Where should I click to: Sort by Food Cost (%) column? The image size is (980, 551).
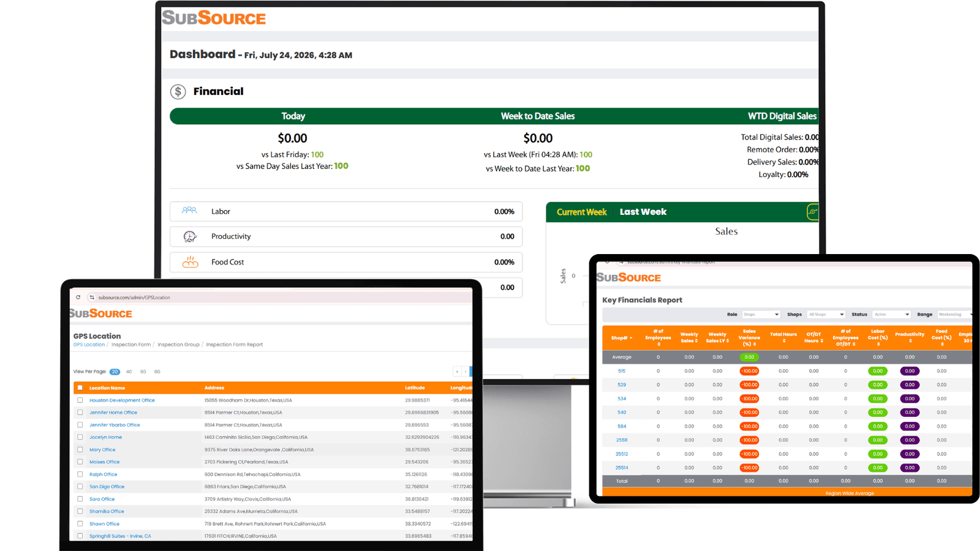(941, 337)
